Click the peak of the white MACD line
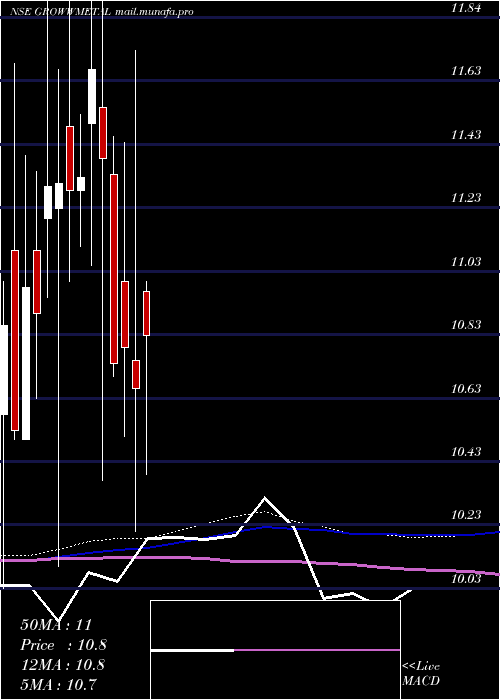 tap(264, 497)
